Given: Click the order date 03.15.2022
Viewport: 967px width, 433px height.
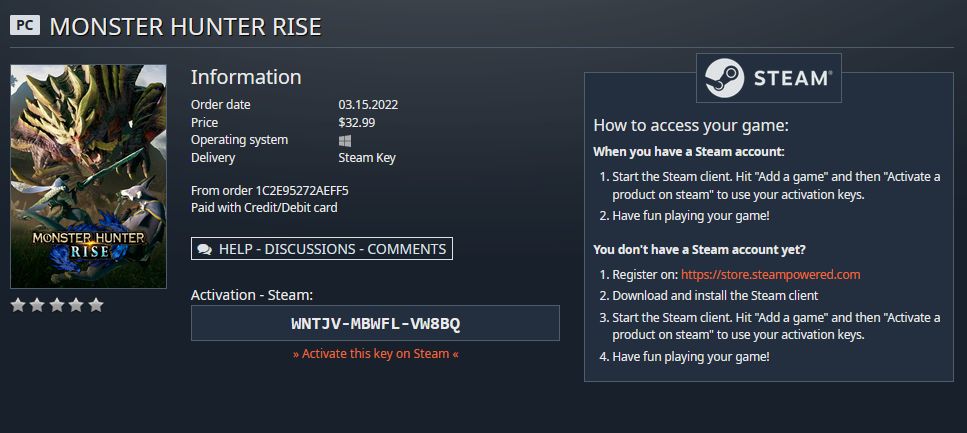Looking at the screenshot, I should pos(368,105).
